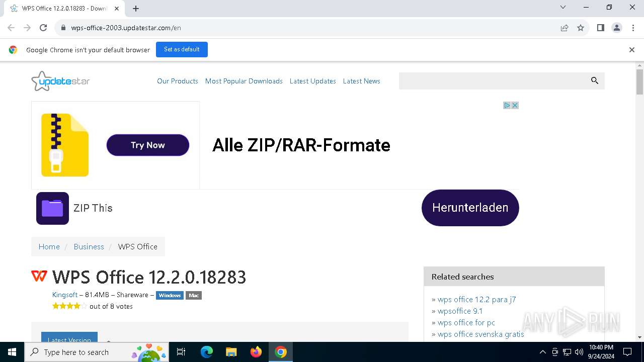Viewport: 644px width, 362px height.
Task: Show hidden tray icons chevron
Action: click(542, 352)
